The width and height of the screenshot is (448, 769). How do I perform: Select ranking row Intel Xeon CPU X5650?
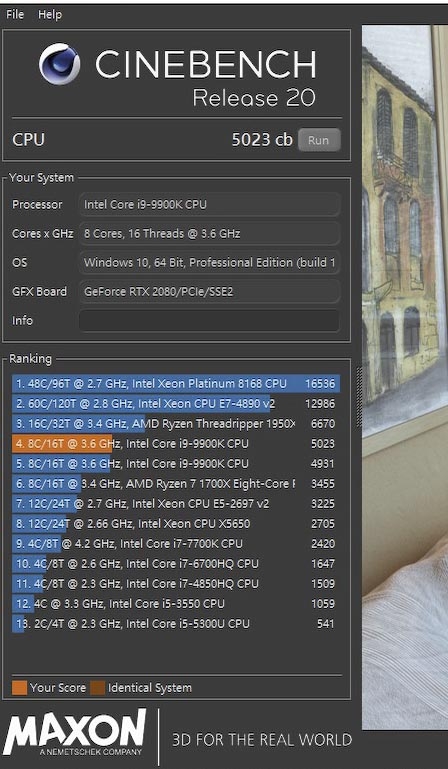176,524
